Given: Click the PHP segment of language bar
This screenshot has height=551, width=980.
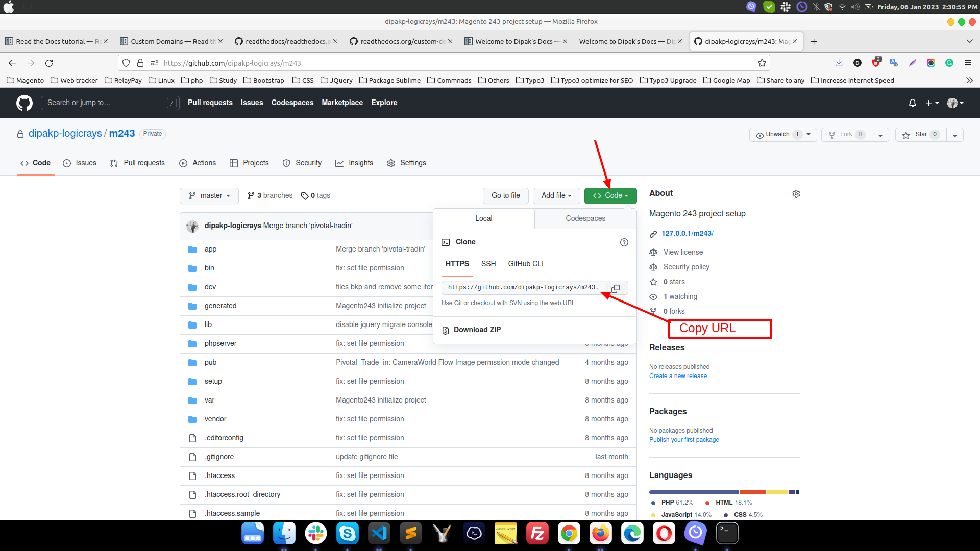Looking at the screenshot, I should (x=694, y=492).
